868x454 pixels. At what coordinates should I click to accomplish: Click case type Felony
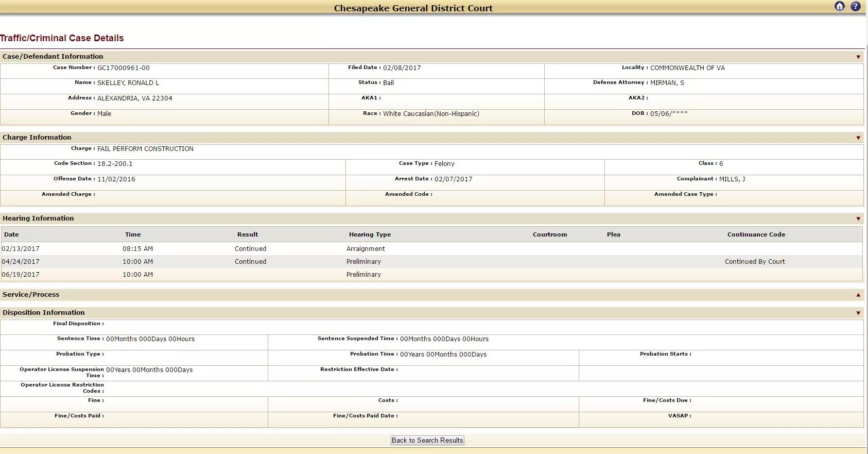tap(444, 163)
